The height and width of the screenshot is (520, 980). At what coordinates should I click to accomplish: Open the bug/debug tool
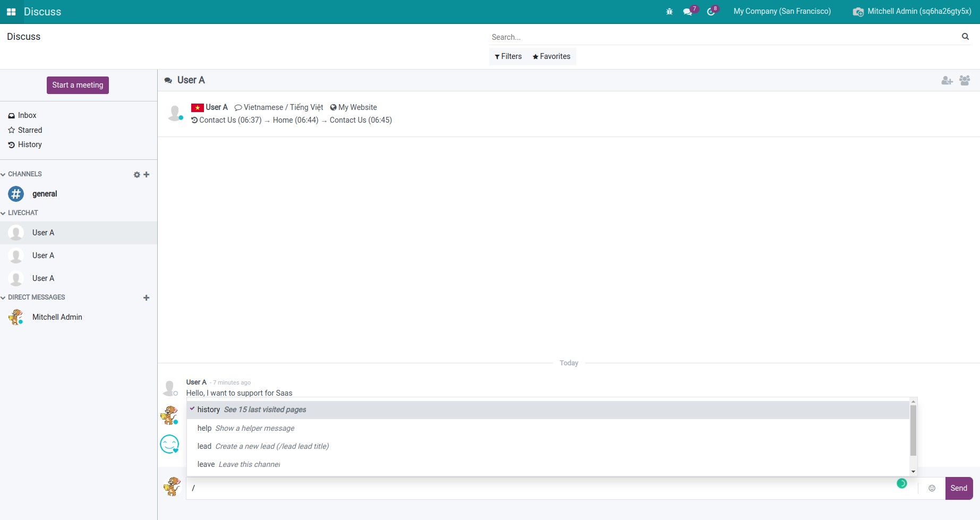point(669,11)
